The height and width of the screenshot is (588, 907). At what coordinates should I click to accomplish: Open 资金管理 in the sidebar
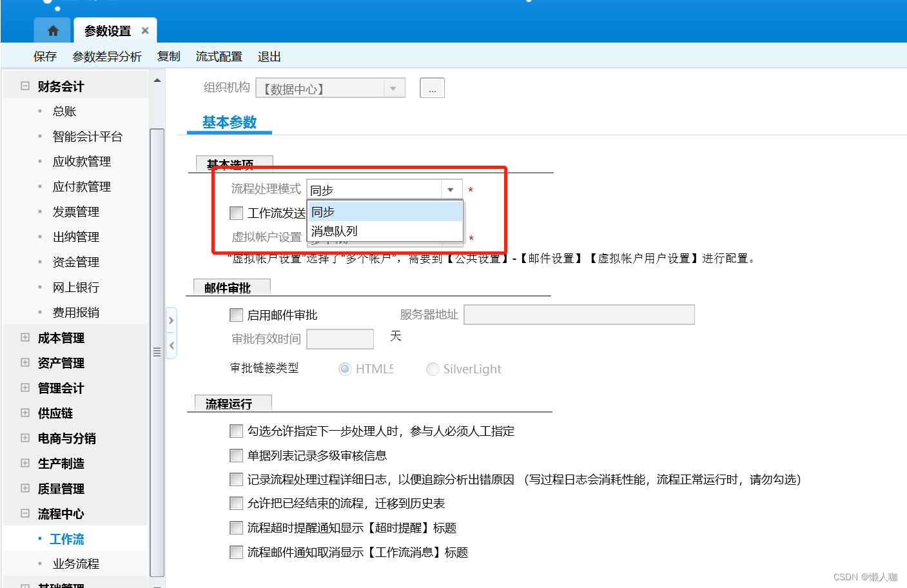76,262
